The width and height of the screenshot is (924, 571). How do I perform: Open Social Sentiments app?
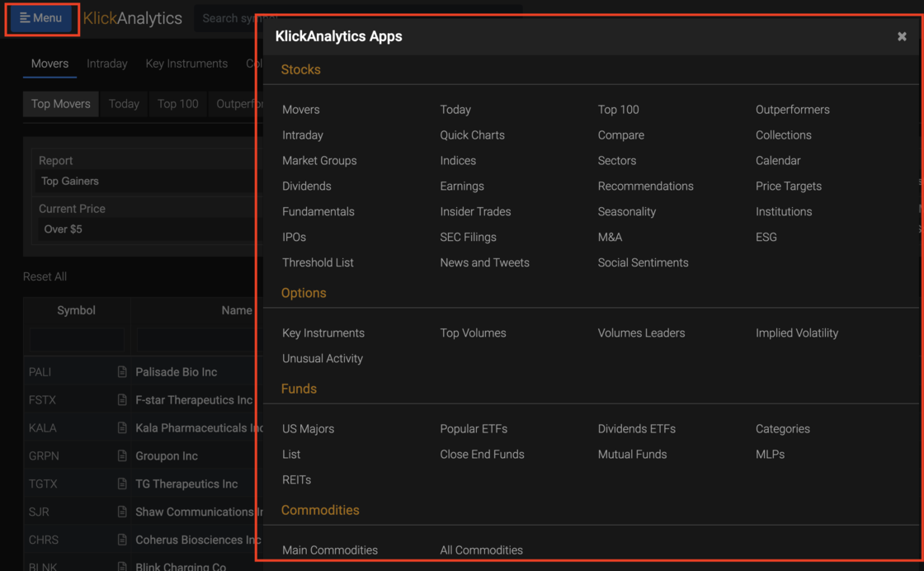pos(643,263)
